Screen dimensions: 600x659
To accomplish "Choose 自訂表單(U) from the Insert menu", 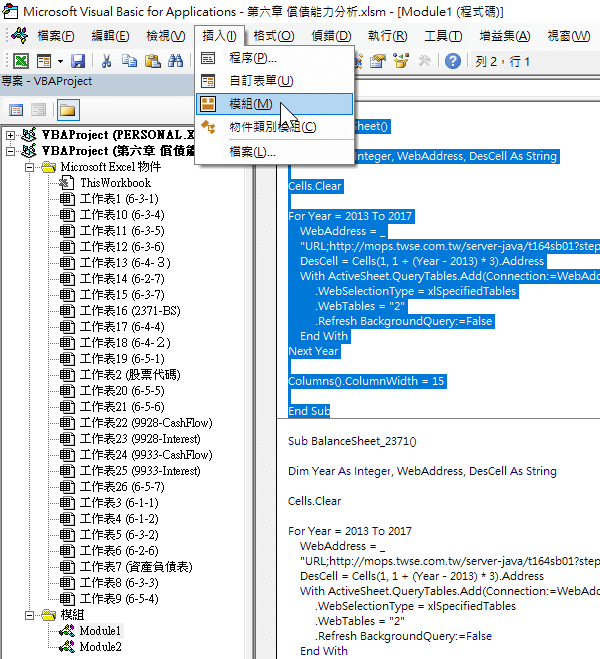I will tap(274, 81).
